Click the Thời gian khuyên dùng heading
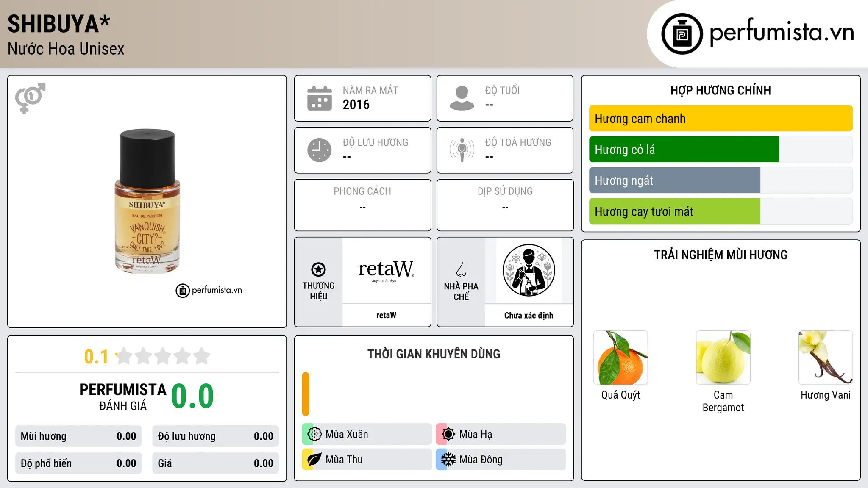The height and width of the screenshot is (488, 868). pyautogui.click(x=434, y=354)
